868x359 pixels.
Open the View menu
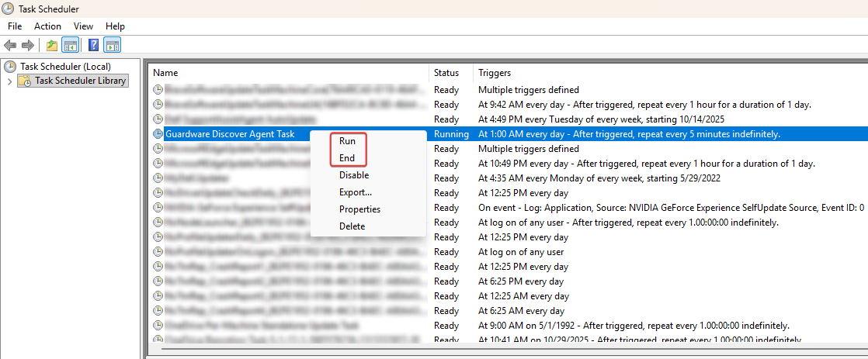(x=83, y=26)
